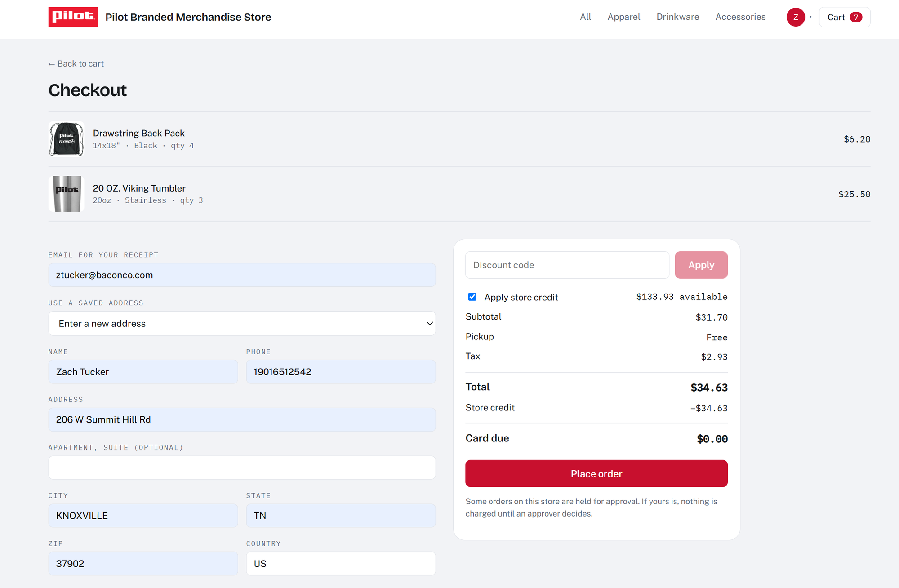Open the saved address dropdown
This screenshot has height=588, width=899.
click(x=242, y=324)
